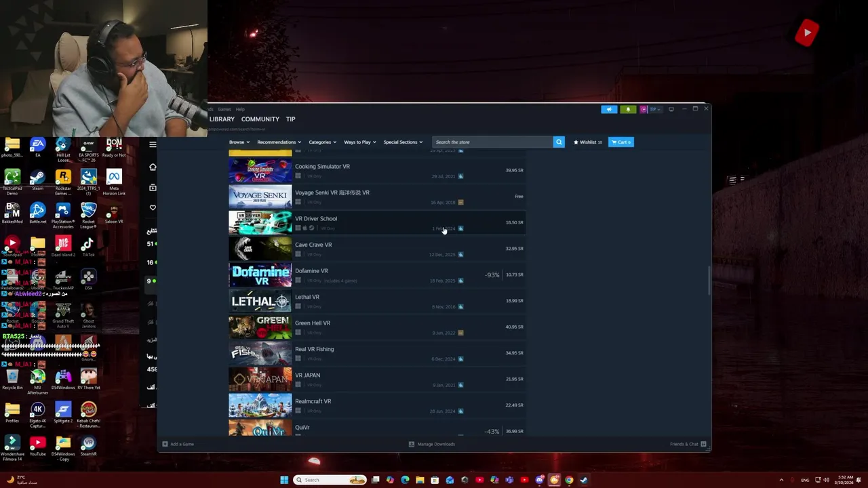Screen dimensions: 868x488
Task: Open the Wondershare Filmora 14 desktop icon
Action: pos(12,449)
